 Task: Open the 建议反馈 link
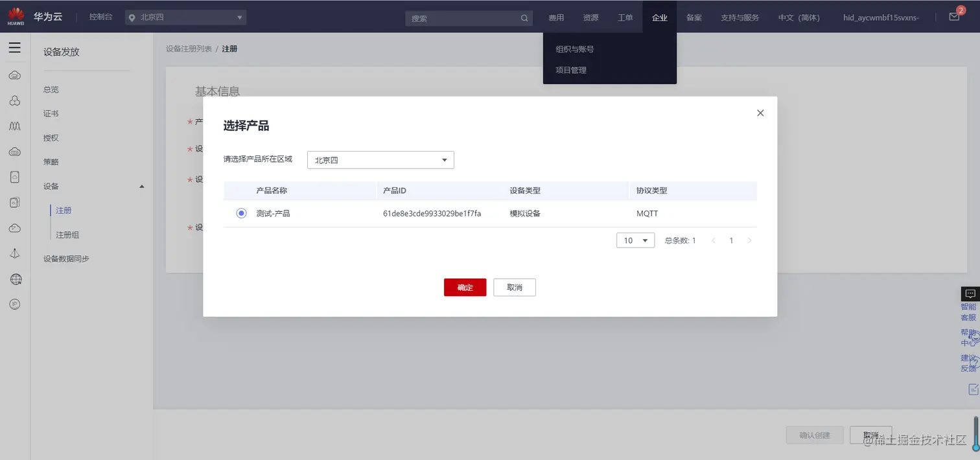pyautogui.click(x=968, y=363)
